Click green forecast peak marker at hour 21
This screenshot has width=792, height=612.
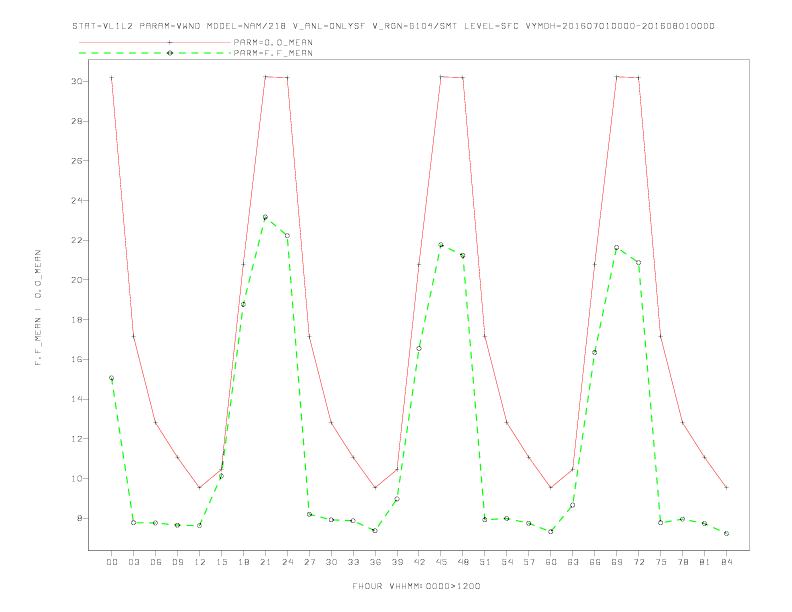[x=265, y=217]
